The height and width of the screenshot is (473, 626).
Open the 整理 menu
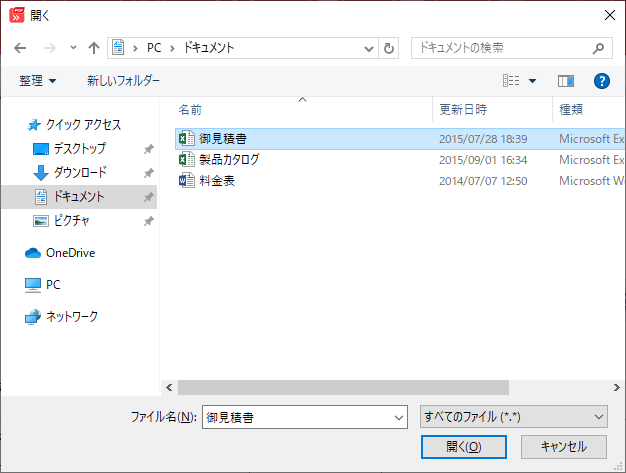tap(37, 81)
